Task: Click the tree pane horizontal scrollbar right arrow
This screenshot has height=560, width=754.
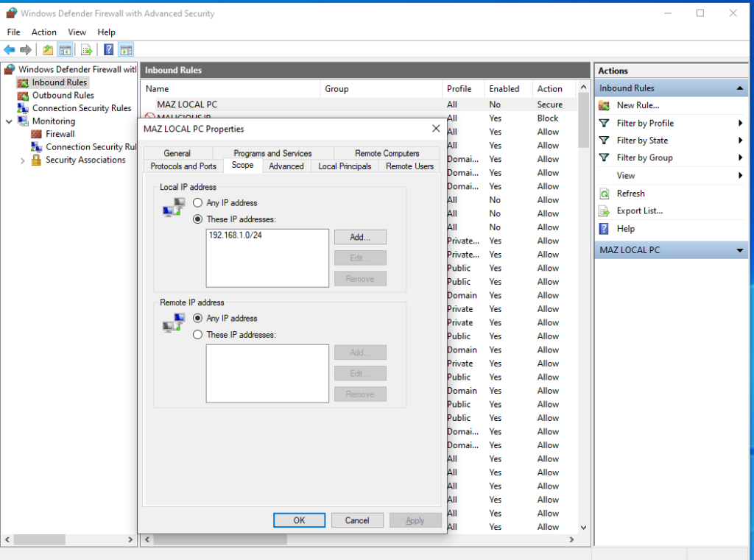Action: coord(130,540)
